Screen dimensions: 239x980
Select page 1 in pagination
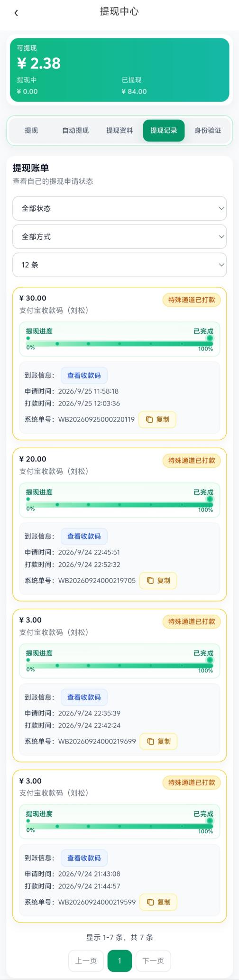click(119, 961)
